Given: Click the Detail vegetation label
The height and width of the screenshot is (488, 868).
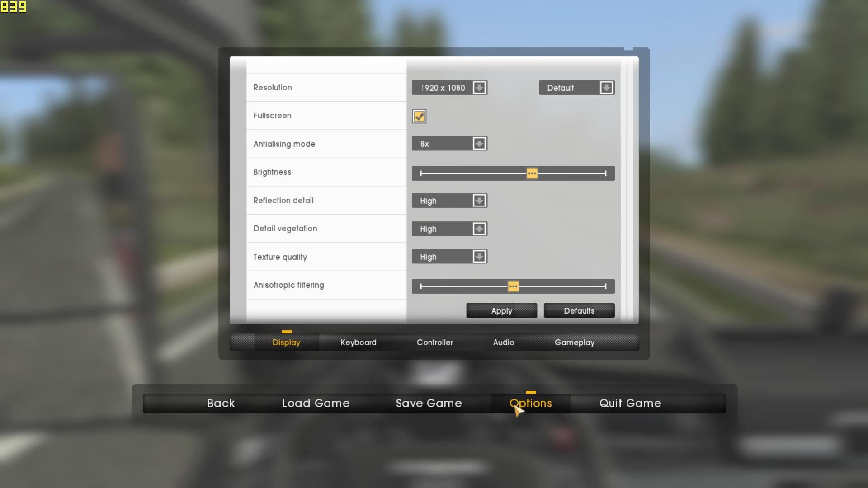Looking at the screenshot, I should pos(285,229).
